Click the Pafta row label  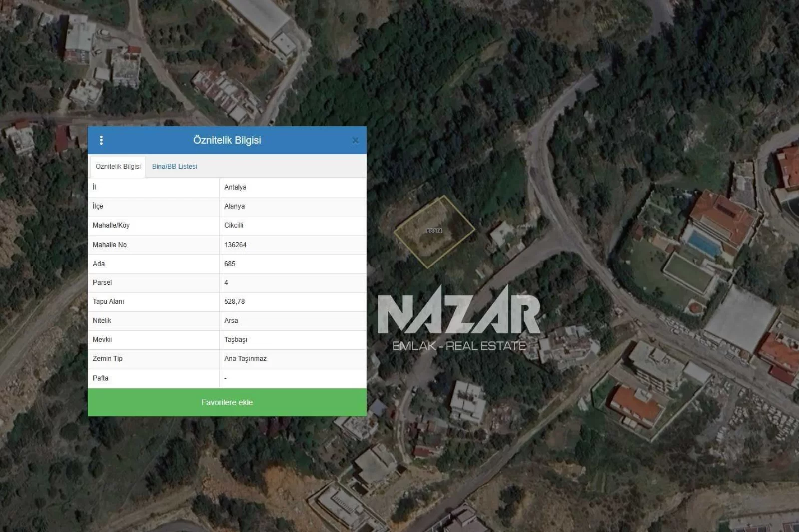pos(100,378)
